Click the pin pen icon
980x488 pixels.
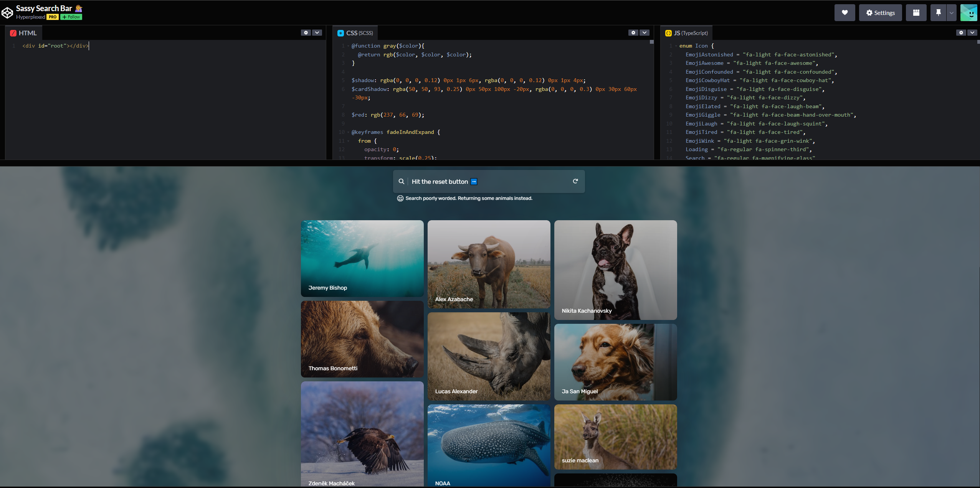(x=938, y=13)
